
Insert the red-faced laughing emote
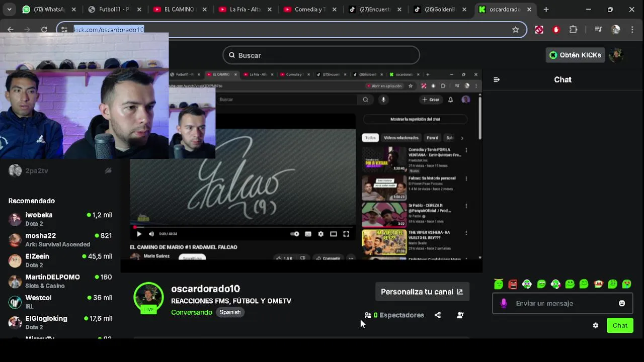click(x=598, y=284)
